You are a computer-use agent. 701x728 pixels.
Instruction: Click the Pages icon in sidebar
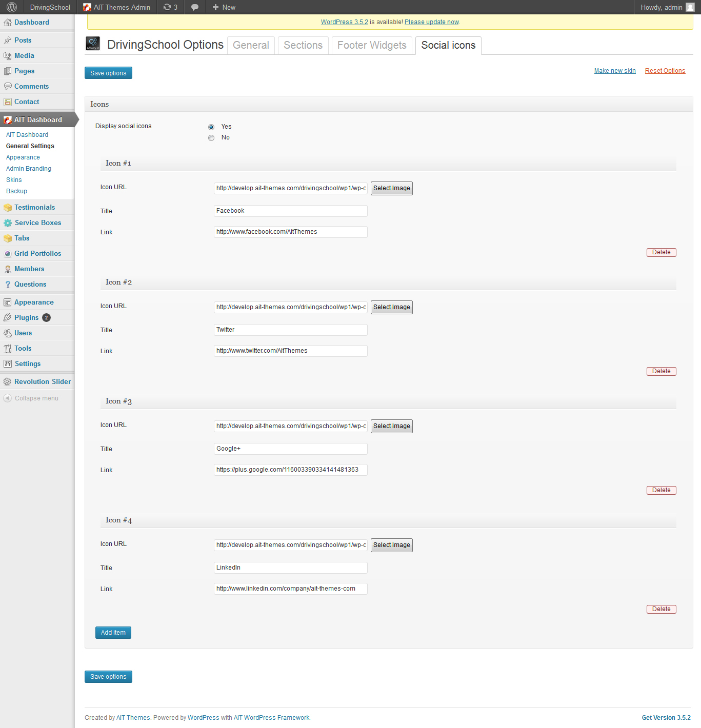point(8,71)
